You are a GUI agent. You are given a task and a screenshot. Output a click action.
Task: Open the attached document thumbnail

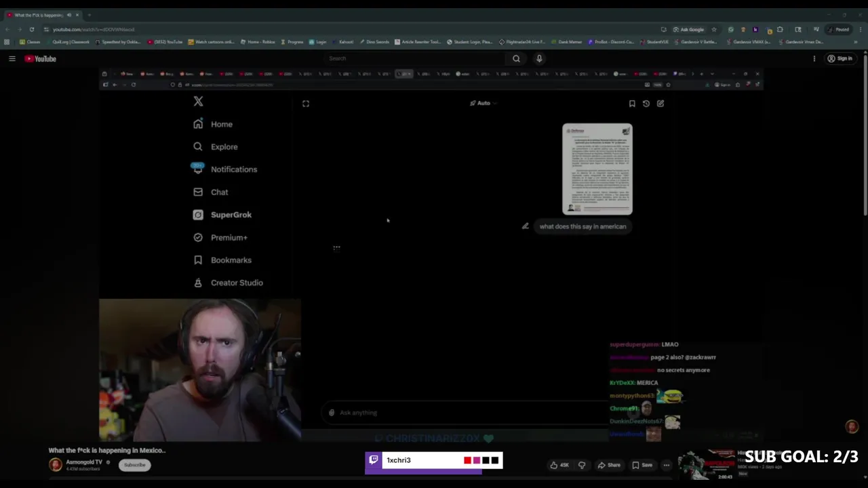tap(597, 169)
